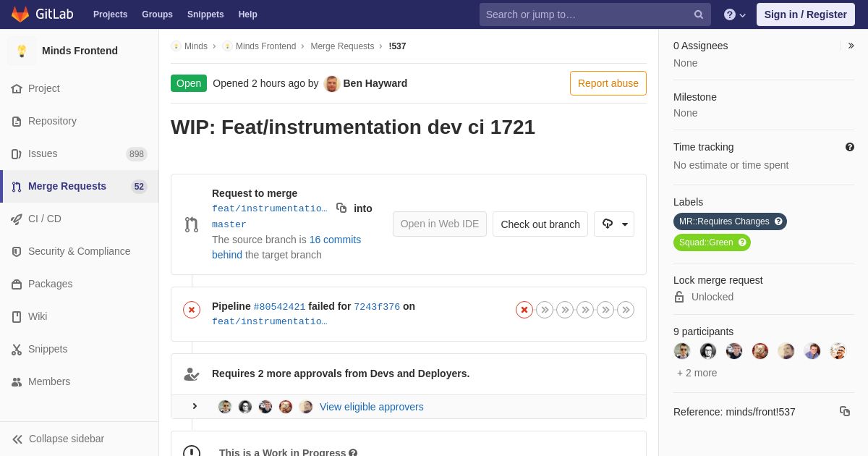Show + 2 more participants

pyautogui.click(x=697, y=373)
